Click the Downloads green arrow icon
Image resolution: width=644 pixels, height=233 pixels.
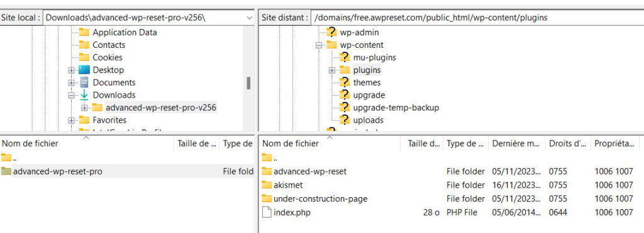coord(84,95)
